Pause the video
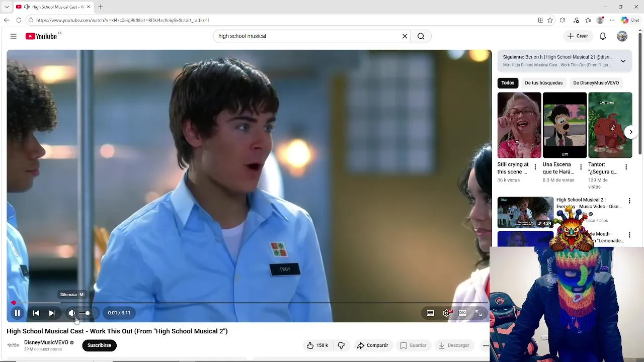644x362 pixels. coord(17,313)
